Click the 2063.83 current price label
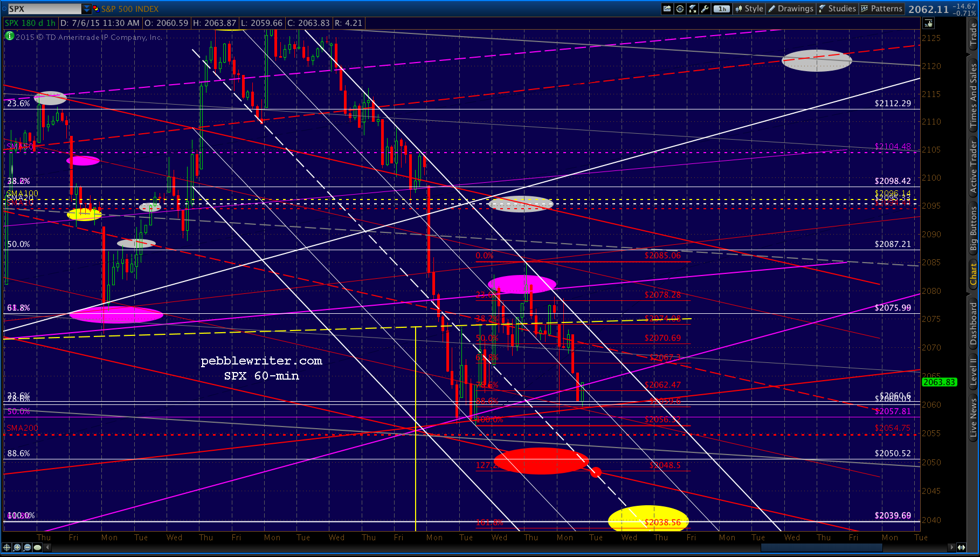The image size is (980, 557). [939, 382]
